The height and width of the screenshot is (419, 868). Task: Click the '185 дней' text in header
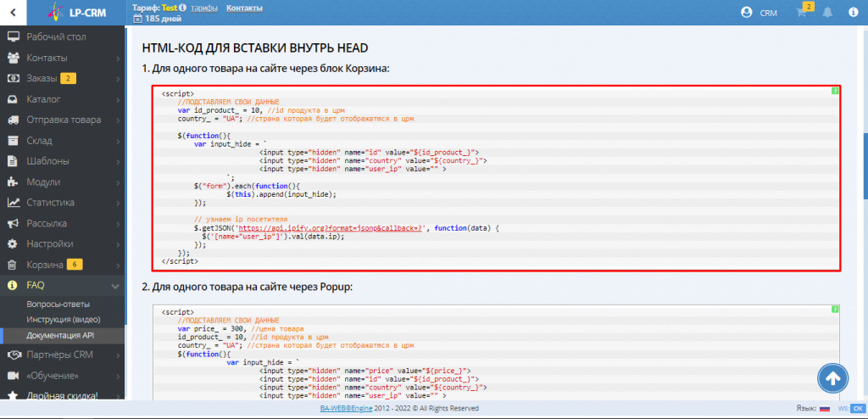click(164, 19)
